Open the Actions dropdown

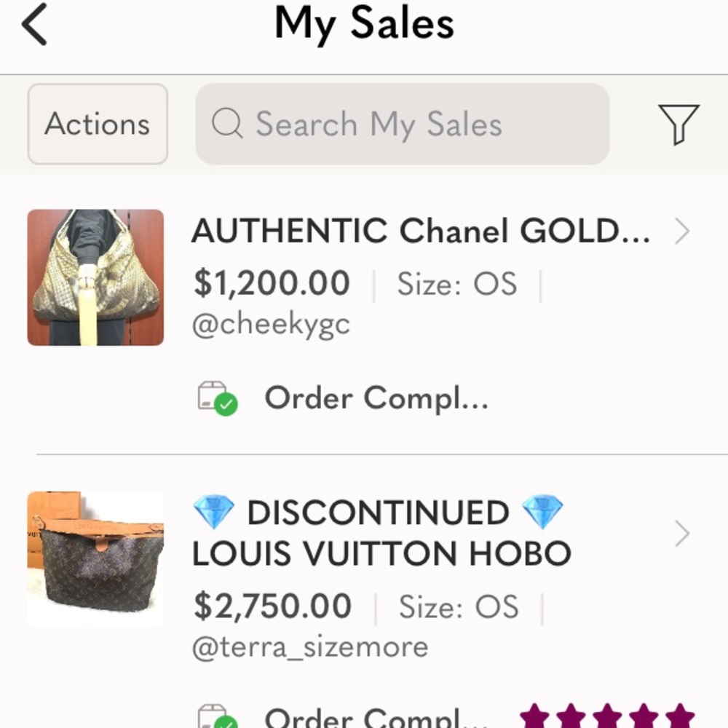[97, 123]
